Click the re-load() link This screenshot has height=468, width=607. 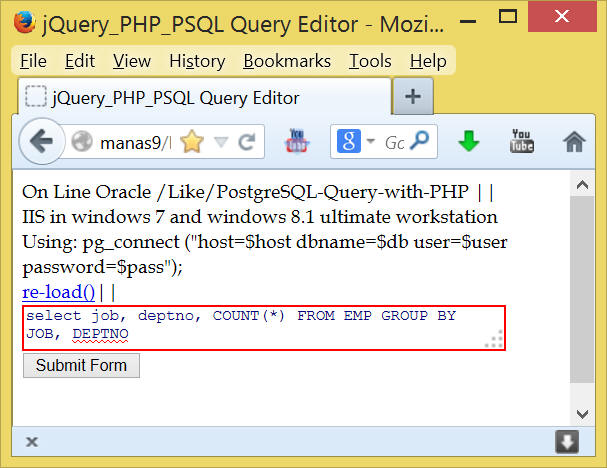(x=58, y=292)
